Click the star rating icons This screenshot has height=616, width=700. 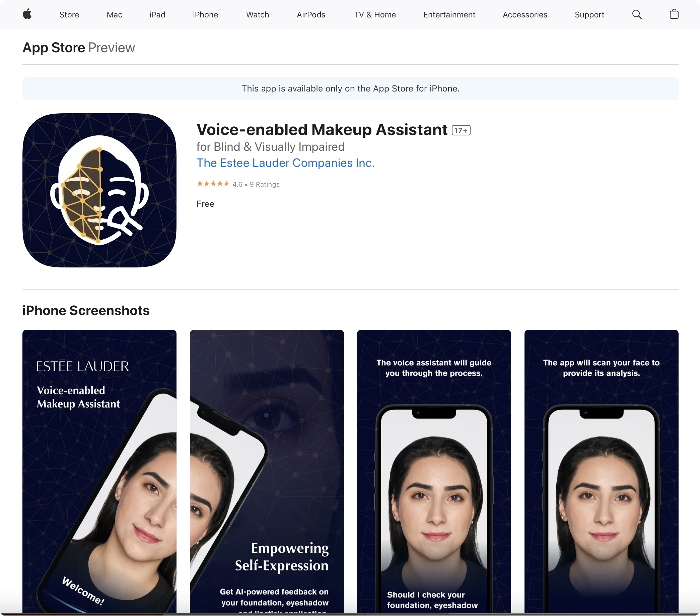[213, 184]
